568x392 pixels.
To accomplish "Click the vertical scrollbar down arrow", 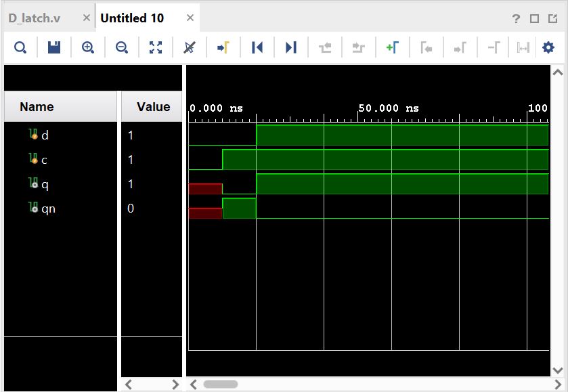I will [558, 370].
